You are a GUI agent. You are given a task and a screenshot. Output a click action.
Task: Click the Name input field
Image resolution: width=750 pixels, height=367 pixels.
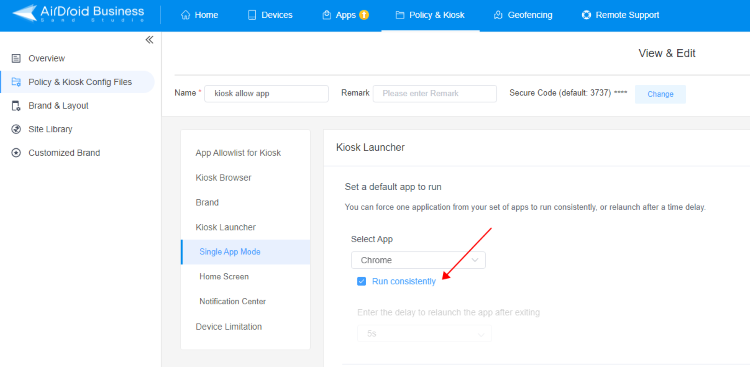click(266, 94)
